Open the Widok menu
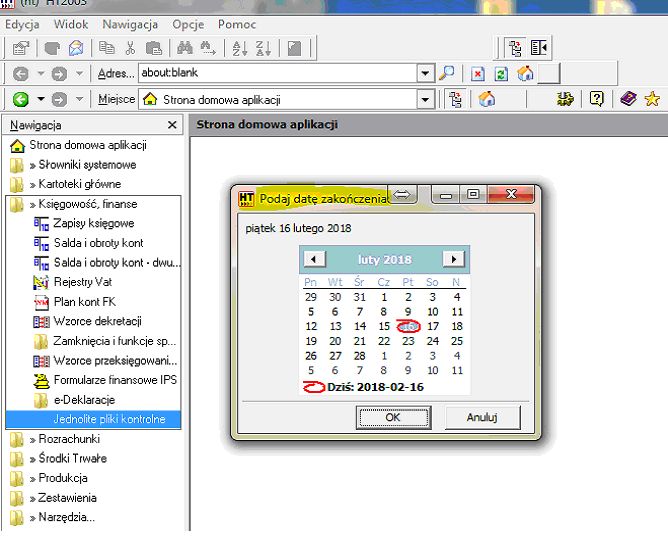 (71, 24)
